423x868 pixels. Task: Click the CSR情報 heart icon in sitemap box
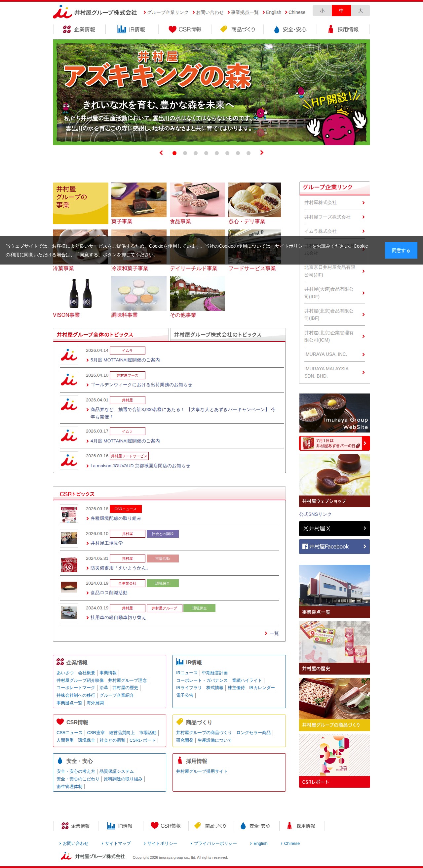60,722
